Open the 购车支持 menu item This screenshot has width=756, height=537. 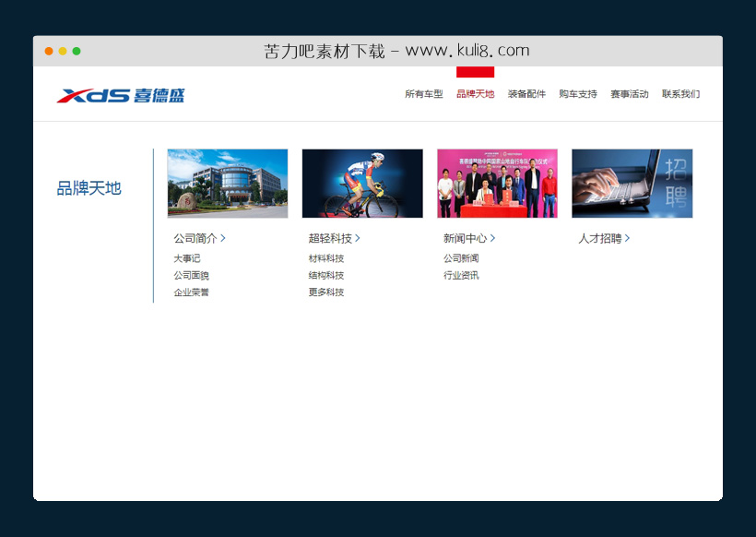pos(575,93)
